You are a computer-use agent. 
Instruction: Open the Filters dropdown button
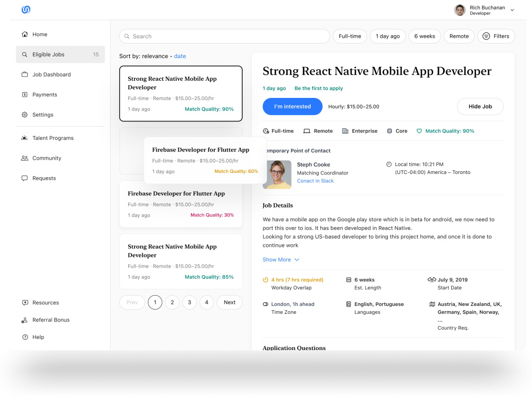coord(496,36)
